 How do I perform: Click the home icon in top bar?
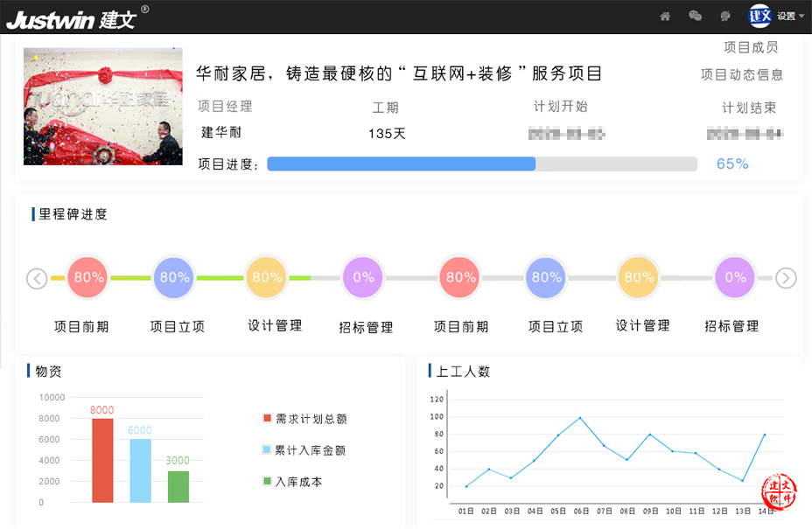pos(665,16)
